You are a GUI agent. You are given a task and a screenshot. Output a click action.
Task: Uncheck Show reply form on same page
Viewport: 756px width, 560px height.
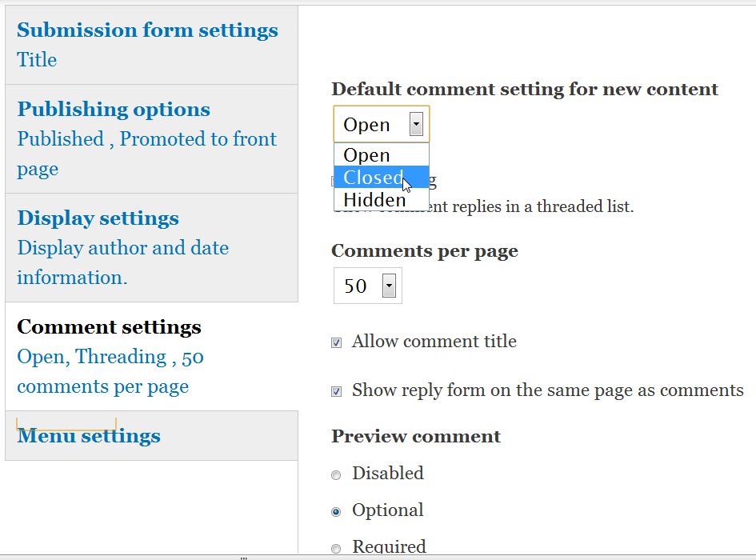337,392
